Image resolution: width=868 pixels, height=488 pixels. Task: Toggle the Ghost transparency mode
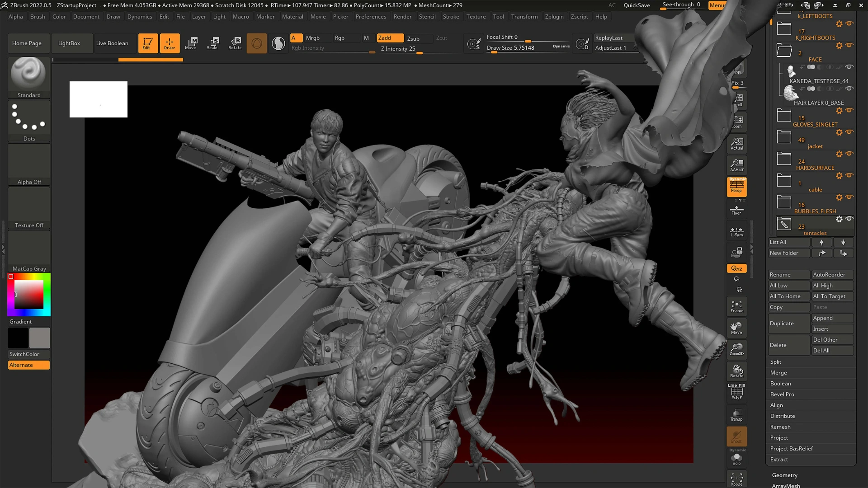(x=736, y=436)
